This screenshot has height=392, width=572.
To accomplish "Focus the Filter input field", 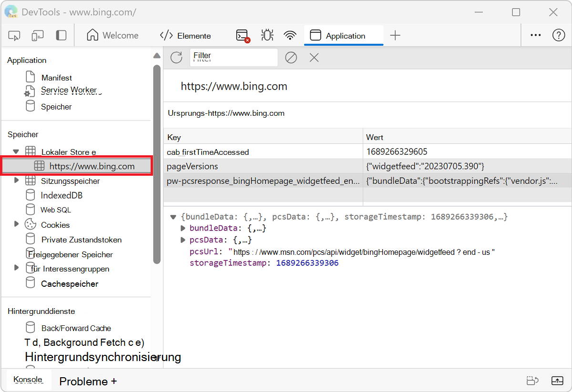I will tap(234, 57).
